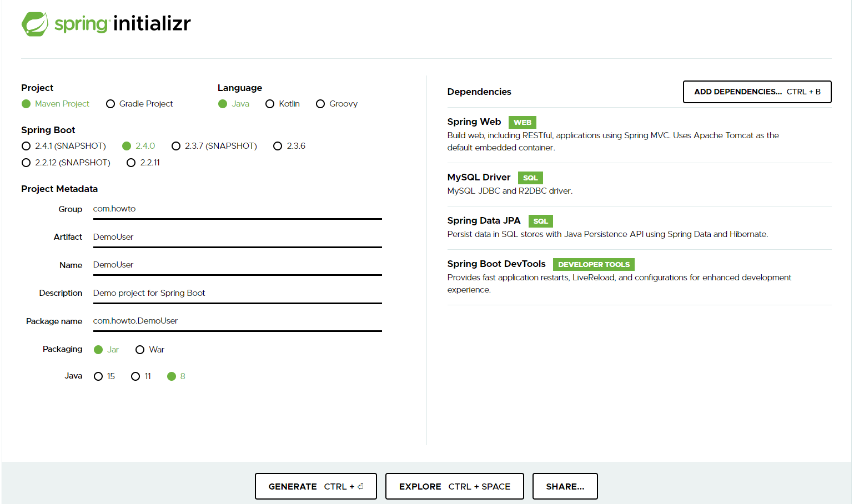Click the SQL tag beside MySQL Driver

tap(530, 178)
